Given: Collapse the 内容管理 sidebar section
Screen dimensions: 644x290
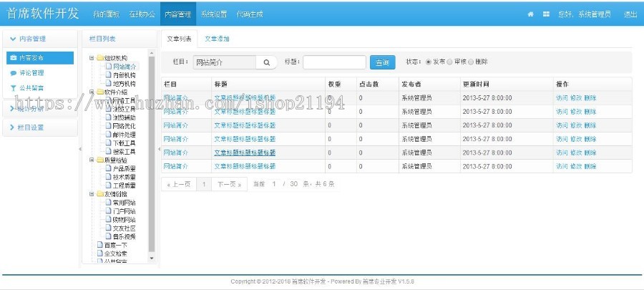Looking at the screenshot, I should [40, 39].
